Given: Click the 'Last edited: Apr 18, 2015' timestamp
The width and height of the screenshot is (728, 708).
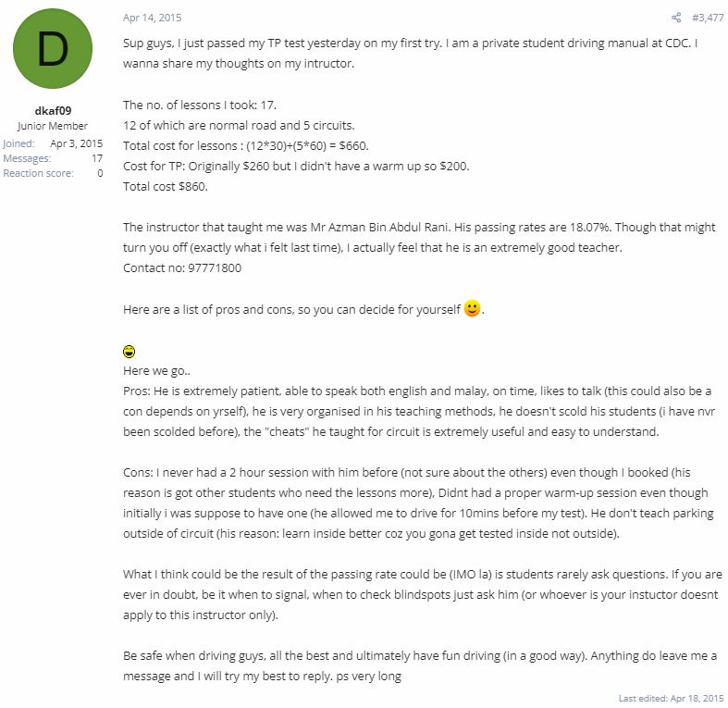Looking at the screenshot, I should [x=671, y=698].
